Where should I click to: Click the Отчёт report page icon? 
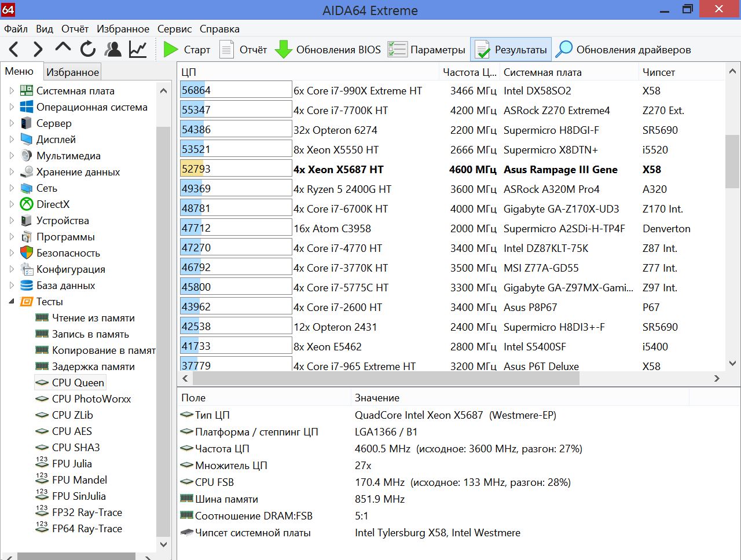point(227,50)
